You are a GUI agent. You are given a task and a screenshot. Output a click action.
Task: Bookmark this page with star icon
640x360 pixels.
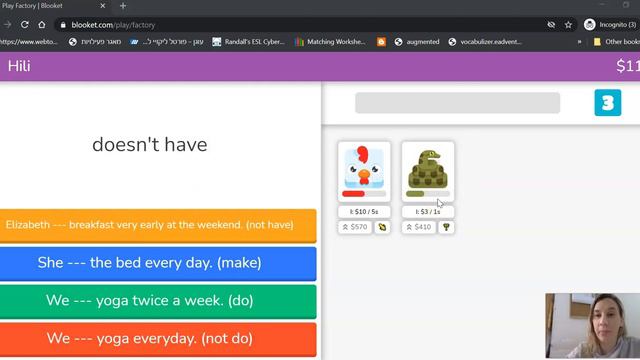coord(568,25)
